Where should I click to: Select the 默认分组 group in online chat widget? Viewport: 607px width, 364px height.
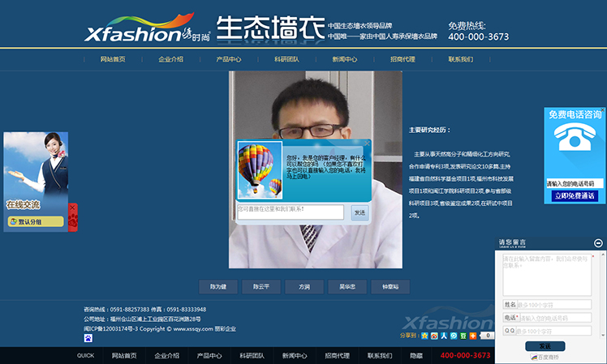36,221
